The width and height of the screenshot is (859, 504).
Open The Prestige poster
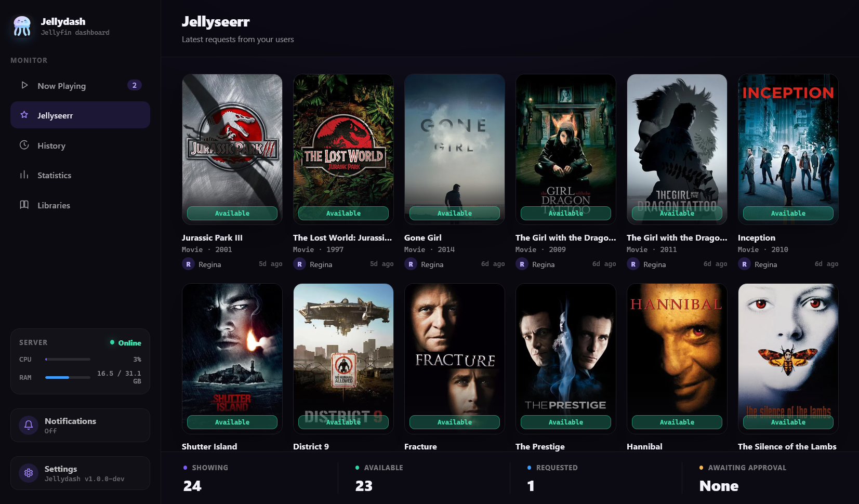[x=566, y=359]
